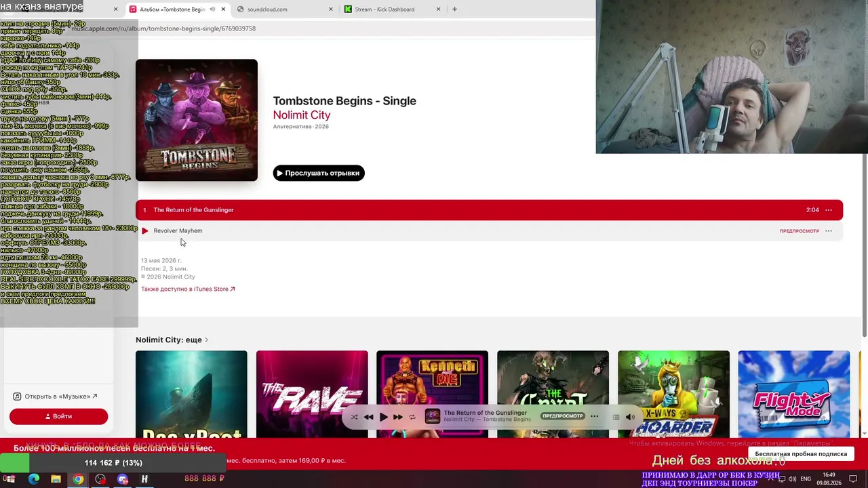Viewport: 868px width, 488px height.
Task: Open the Discord taskbar icon
Action: pyautogui.click(x=123, y=479)
